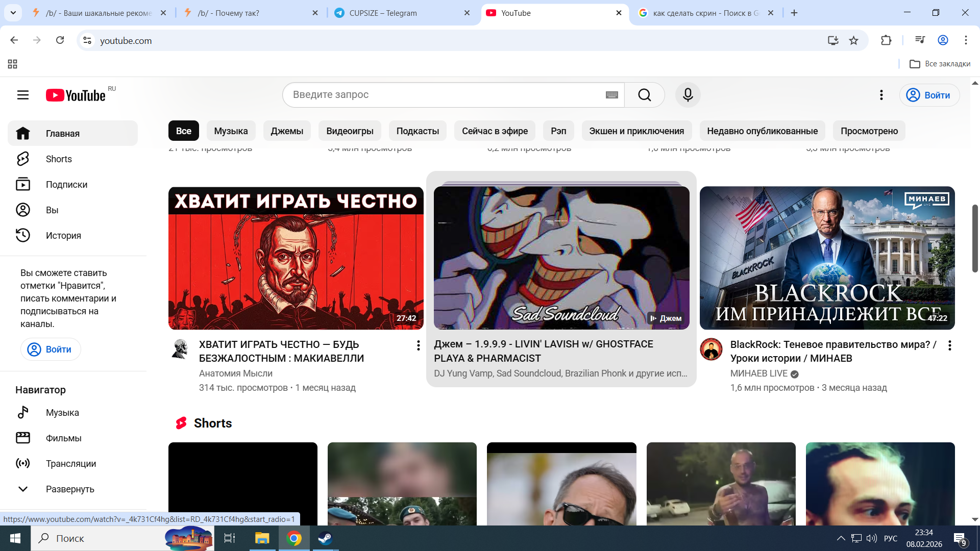Select the Музыка filter chip

231,131
